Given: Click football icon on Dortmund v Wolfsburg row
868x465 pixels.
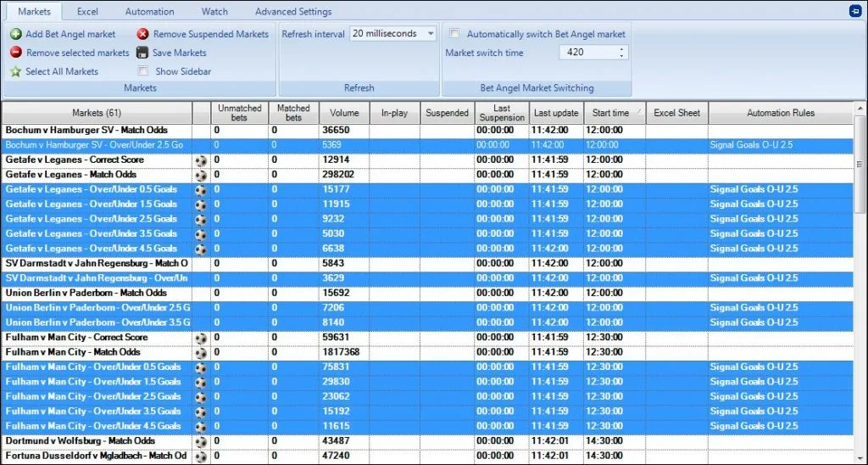Looking at the screenshot, I should pyautogui.click(x=201, y=441).
